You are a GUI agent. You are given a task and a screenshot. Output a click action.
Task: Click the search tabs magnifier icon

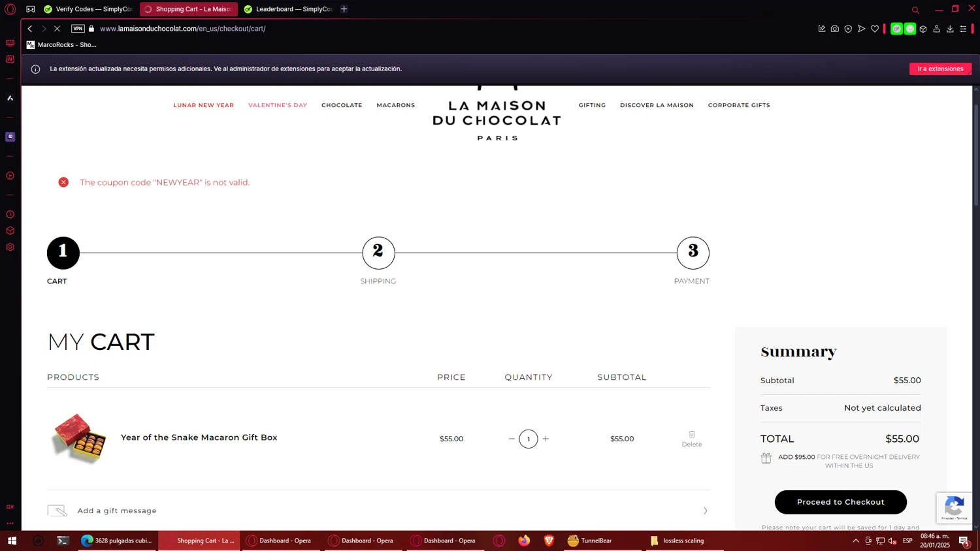click(915, 10)
